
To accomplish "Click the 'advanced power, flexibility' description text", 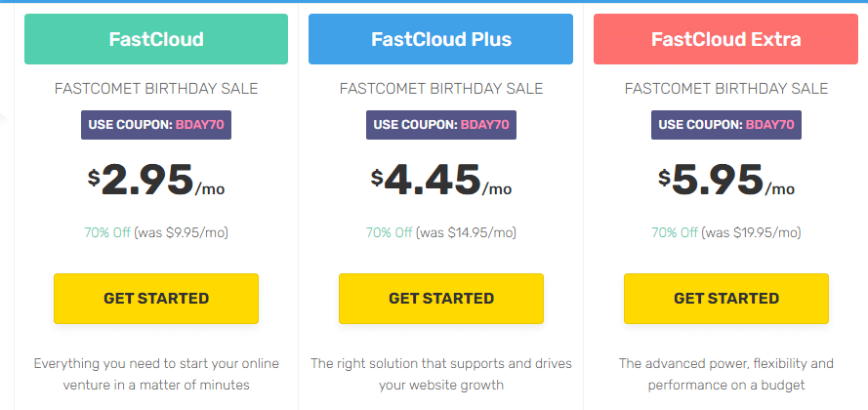I will point(726,374).
